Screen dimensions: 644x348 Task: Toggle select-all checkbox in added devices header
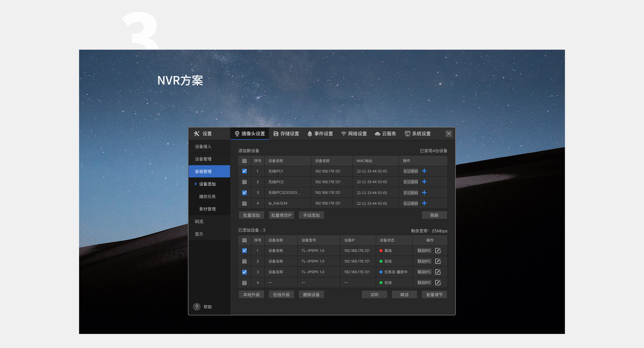pyautogui.click(x=245, y=240)
